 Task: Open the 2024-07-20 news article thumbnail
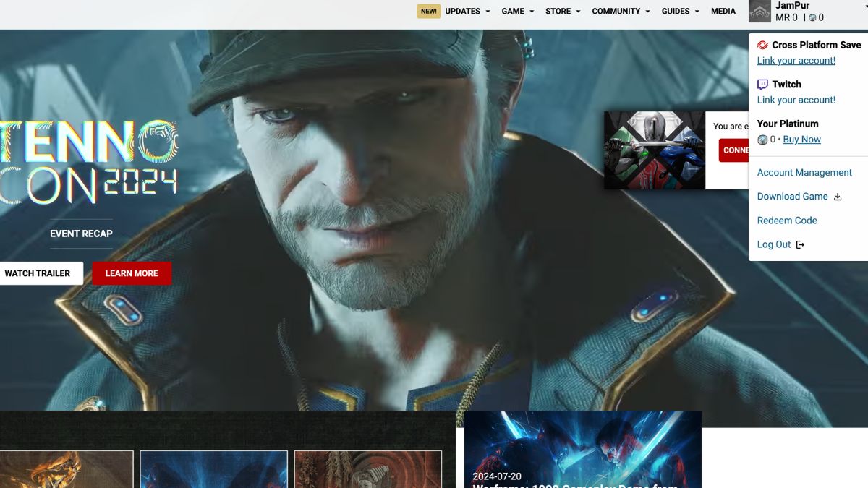pyautogui.click(x=582, y=449)
